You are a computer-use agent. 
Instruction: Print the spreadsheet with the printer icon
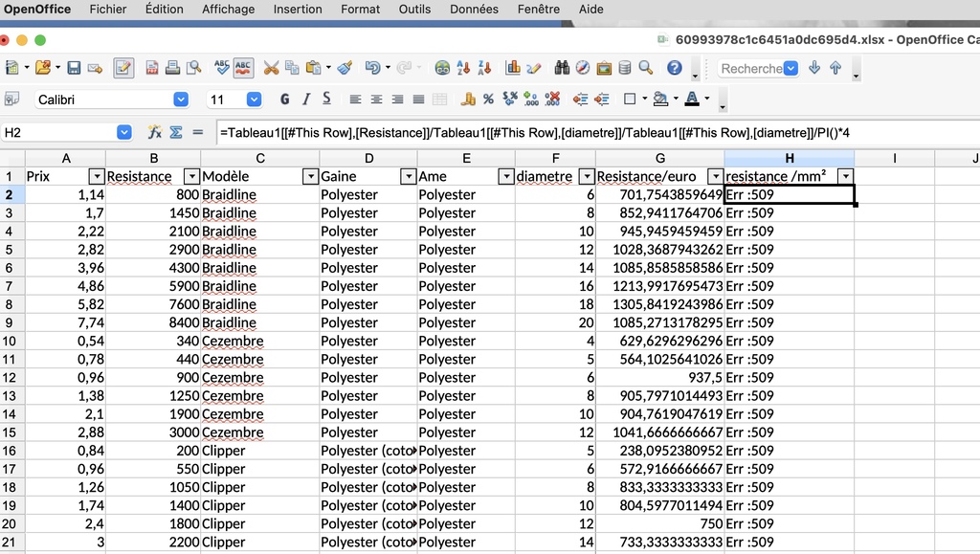[x=172, y=68]
